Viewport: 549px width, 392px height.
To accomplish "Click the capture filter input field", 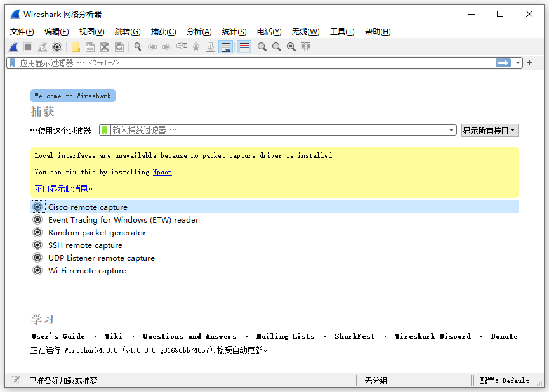I will click(279, 130).
